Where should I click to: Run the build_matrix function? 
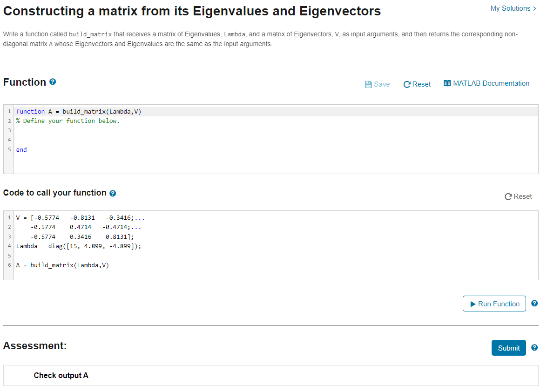tap(494, 304)
